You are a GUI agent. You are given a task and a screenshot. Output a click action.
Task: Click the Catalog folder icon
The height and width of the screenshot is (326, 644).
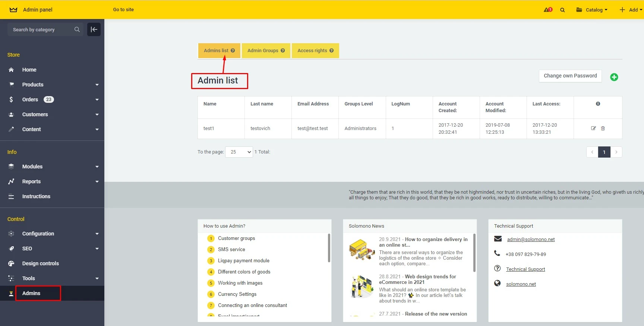[x=579, y=10]
